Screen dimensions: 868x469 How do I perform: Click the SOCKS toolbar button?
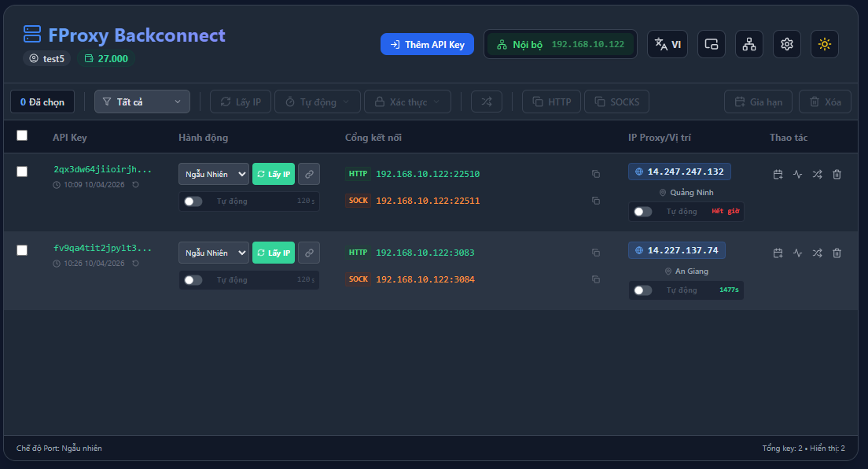coord(616,102)
